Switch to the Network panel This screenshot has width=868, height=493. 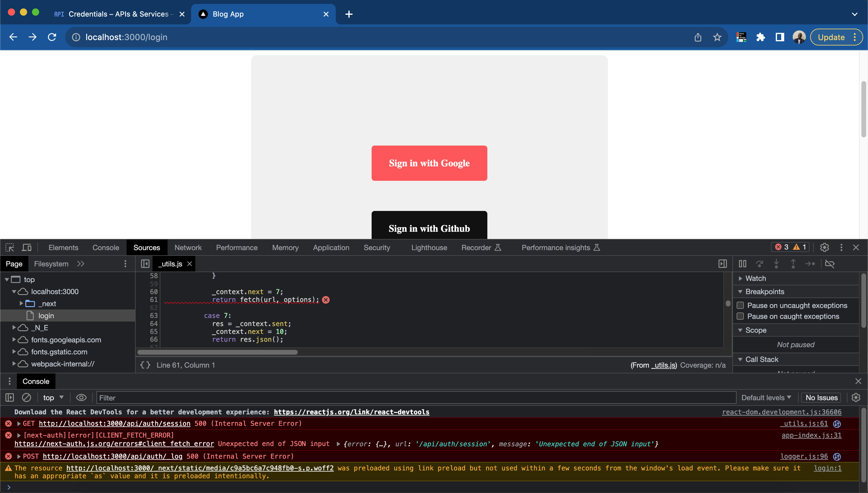(188, 247)
